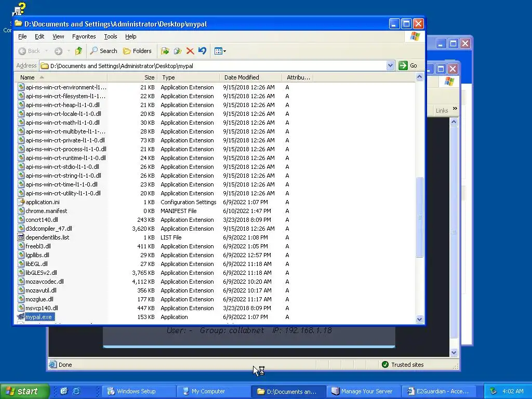This screenshot has height=399, width=532.
Task: Click the Go button
Action: [x=408, y=65]
